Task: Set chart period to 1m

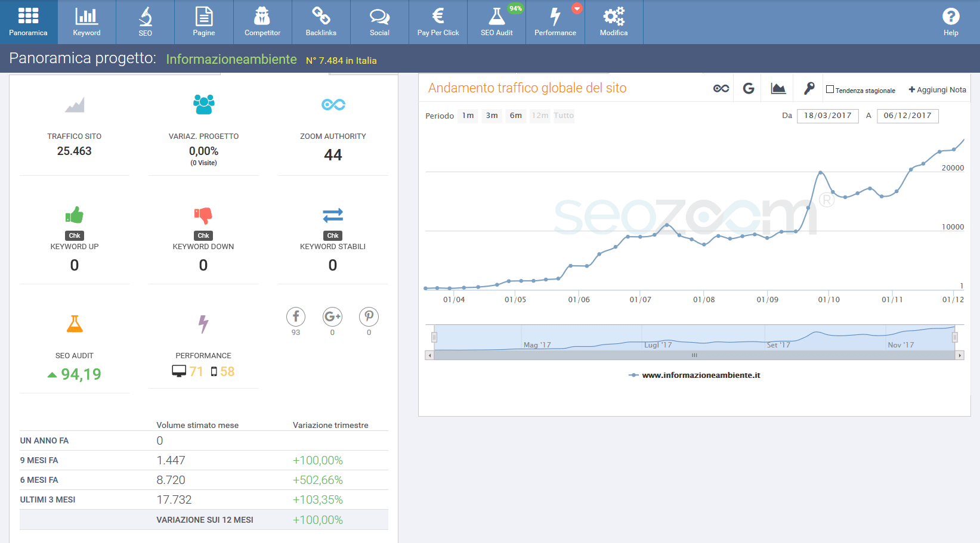Action: pyautogui.click(x=468, y=116)
